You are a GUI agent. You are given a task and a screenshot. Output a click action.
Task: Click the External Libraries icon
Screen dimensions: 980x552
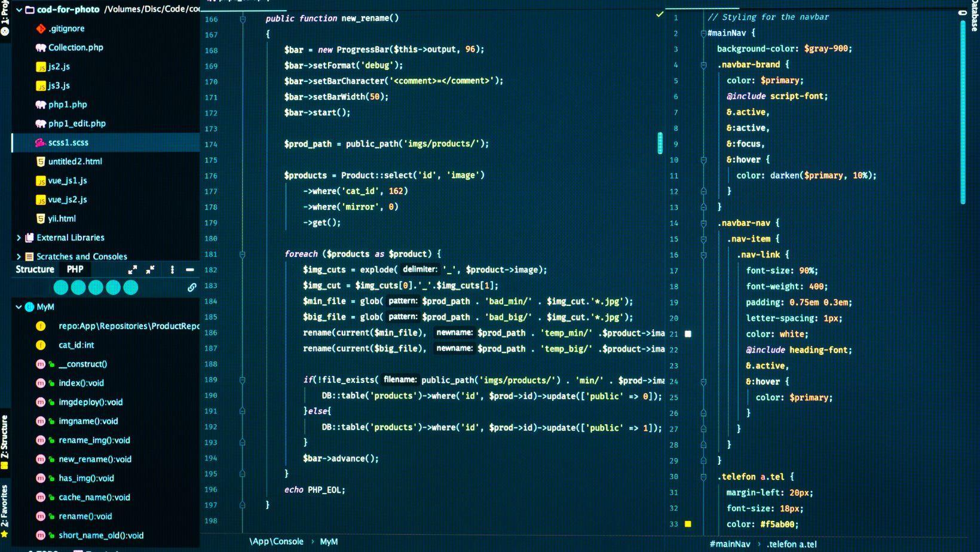coord(29,238)
